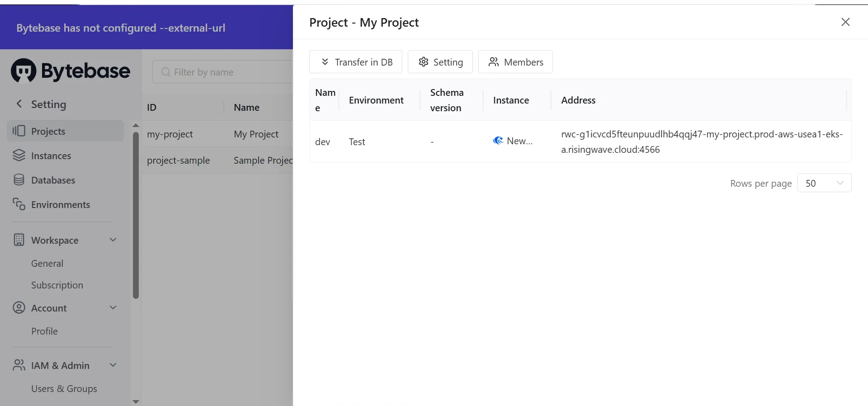Click Sample Project name in list
Screen dimensions: 868x406
tap(263, 161)
